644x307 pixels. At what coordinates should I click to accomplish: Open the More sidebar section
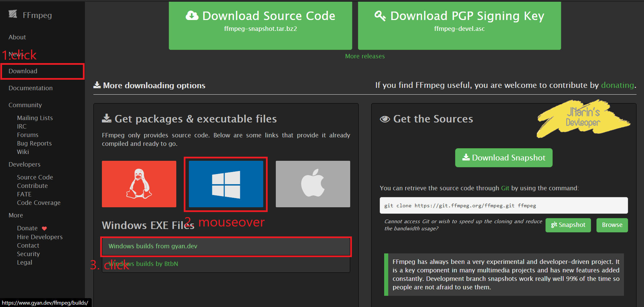point(16,215)
